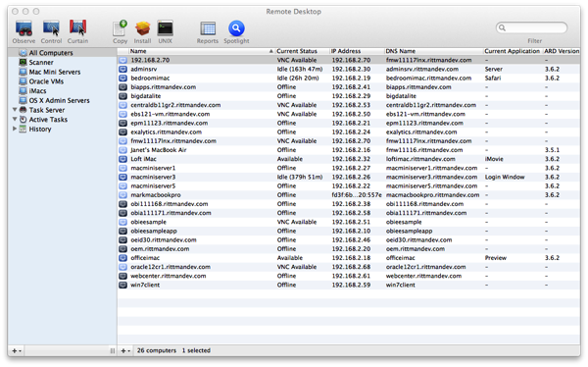
Task: Sort by ARD Version column header
Action: pyautogui.click(x=562, y=51)
